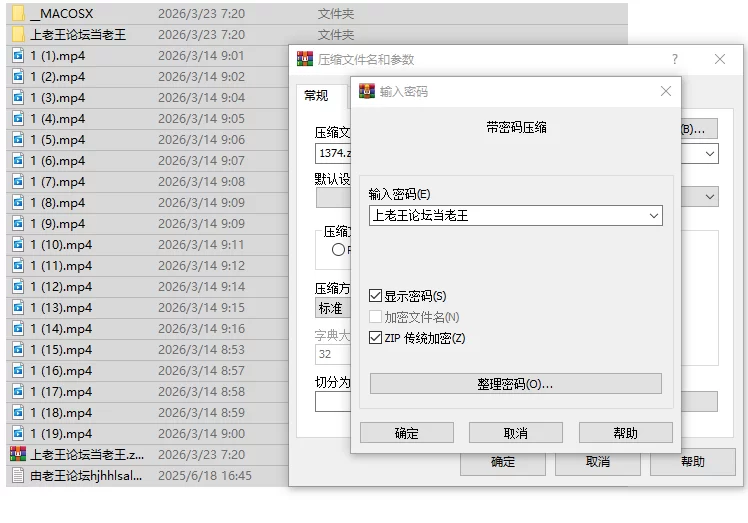This screenshot has width=748, height=523.
Task: Click the WinRAR icon in 输入密码 title bar
Action: 367,91
